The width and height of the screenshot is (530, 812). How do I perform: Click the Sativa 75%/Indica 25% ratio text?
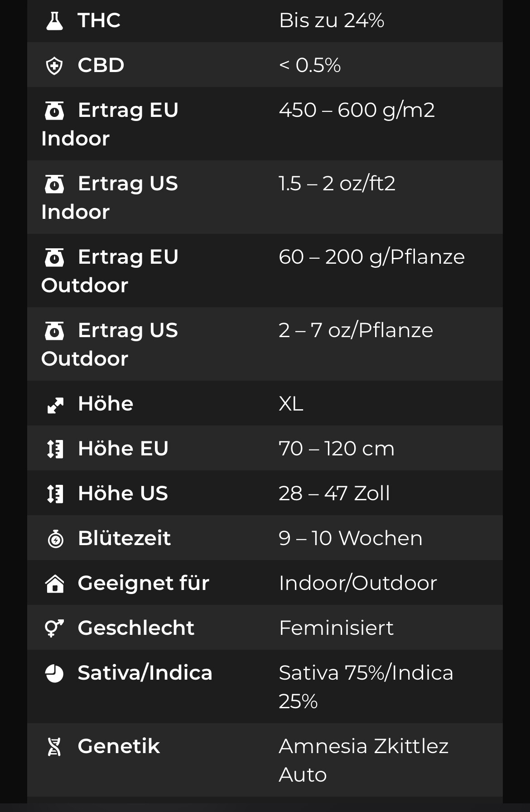pos(366,687)
